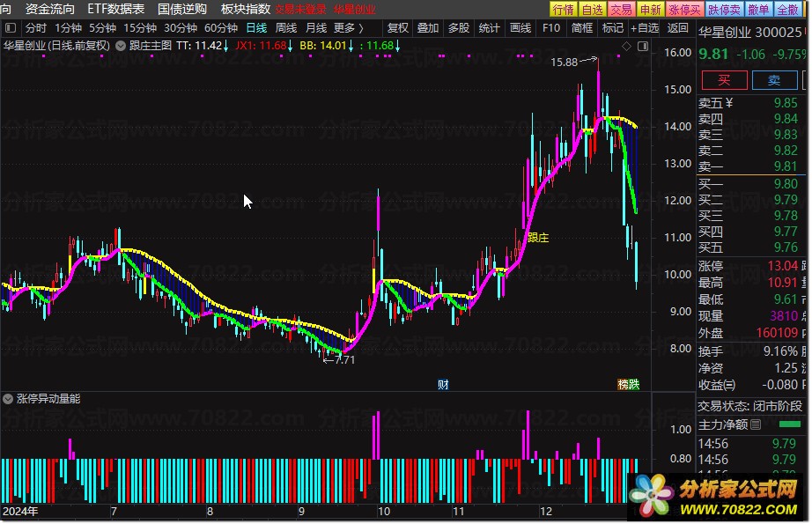The height and width of the screenshot is (524, 812).
Task: Switch to 5分钟 period tab
Action: 102,28
